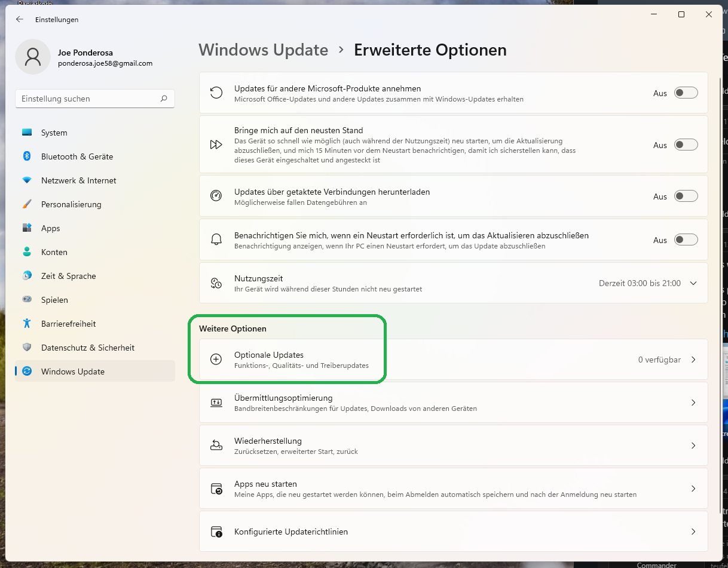Screen dimensions: 728x568
Task: Click the Konfigurierte Updaterichtlinien info icon
Action: coord(216,532)
